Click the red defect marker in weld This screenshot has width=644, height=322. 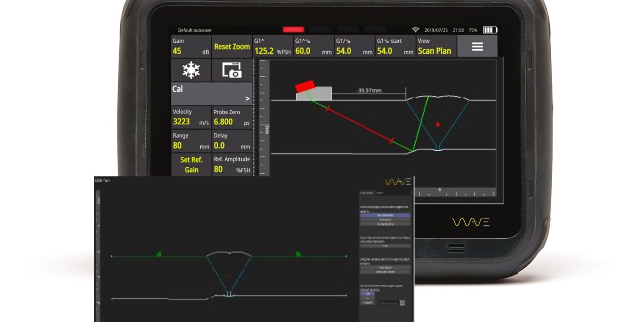[x=438, y=124]
